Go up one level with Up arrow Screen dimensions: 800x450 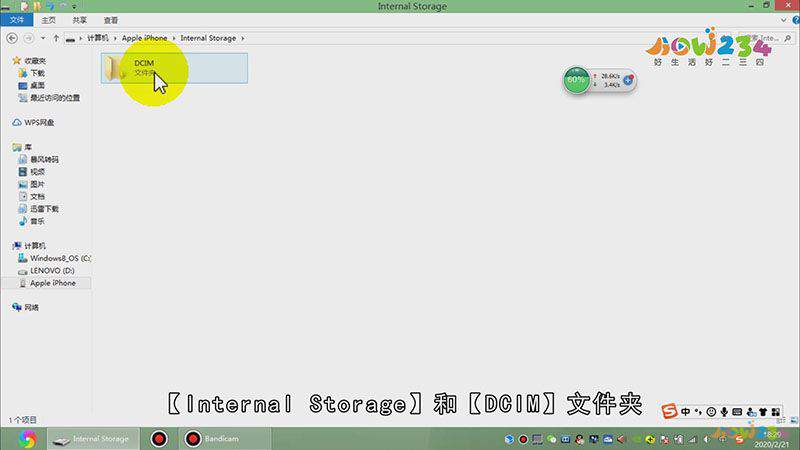(56, 38)
